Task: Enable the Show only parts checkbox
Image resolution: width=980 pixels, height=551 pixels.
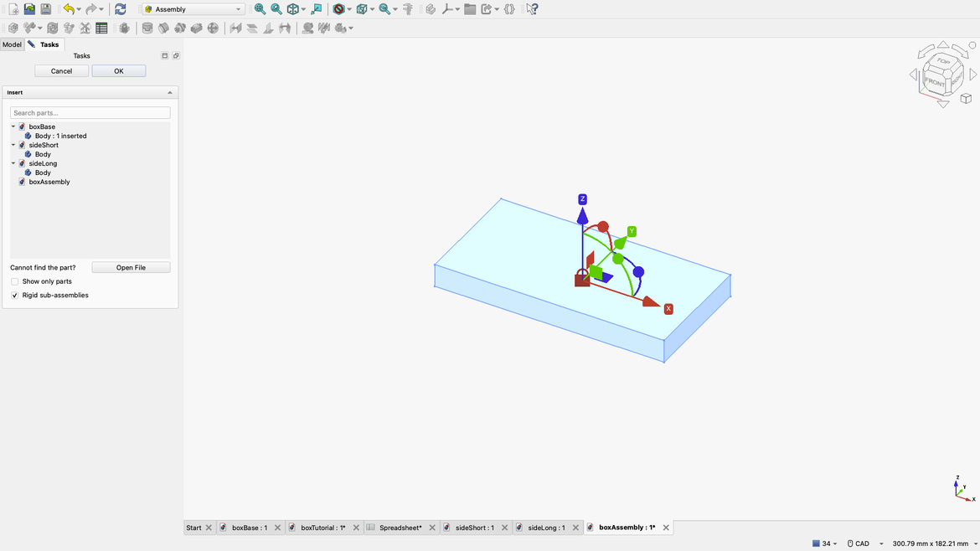Action: 15,282
